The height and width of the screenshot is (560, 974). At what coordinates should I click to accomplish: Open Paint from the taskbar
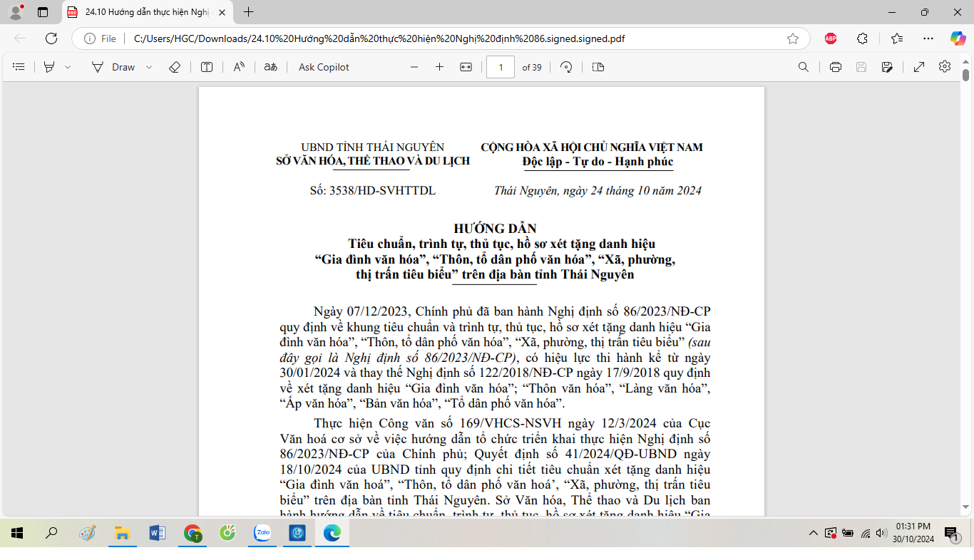87,533
